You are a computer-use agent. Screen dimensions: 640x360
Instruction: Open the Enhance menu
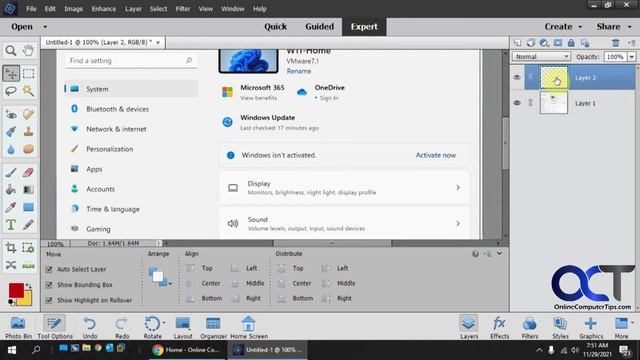click(x=104, y=9)
